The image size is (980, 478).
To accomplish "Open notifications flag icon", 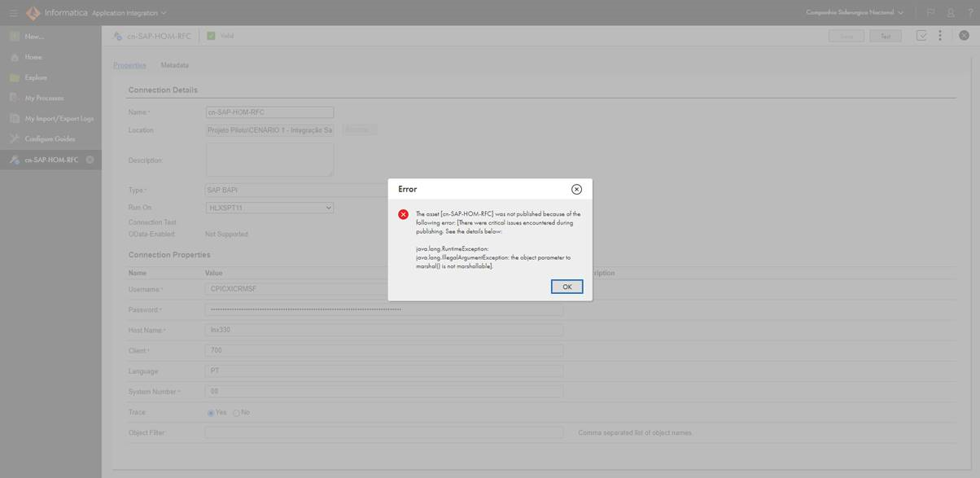I will [930, 13].
